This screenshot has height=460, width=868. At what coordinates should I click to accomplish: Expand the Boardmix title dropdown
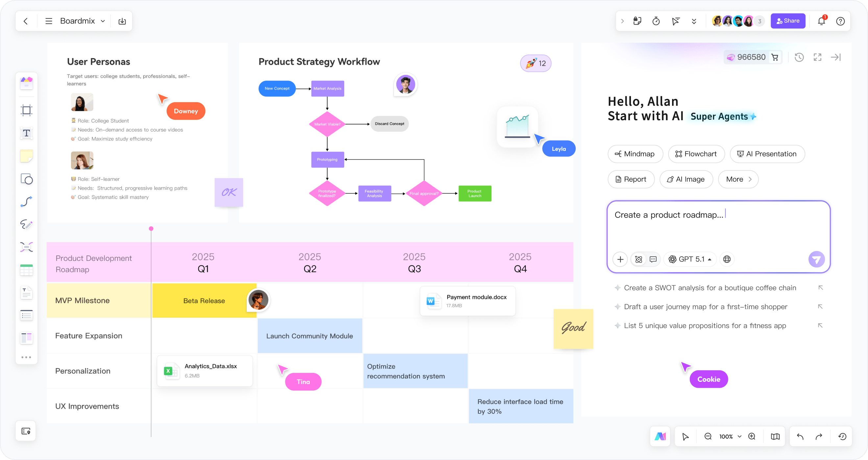click(x=103, y=21)
